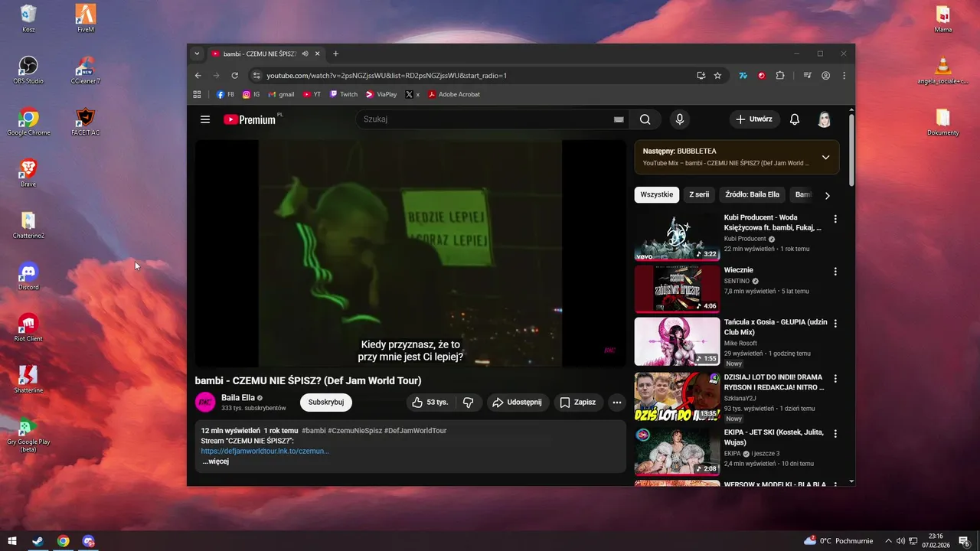Open more actions ellipsis under video

coord(616,403)
